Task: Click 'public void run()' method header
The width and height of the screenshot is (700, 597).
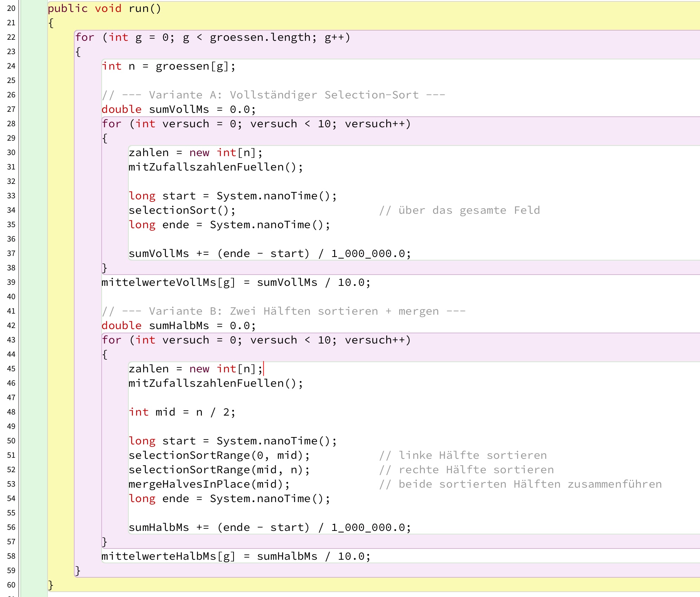Action: [104, 8]
